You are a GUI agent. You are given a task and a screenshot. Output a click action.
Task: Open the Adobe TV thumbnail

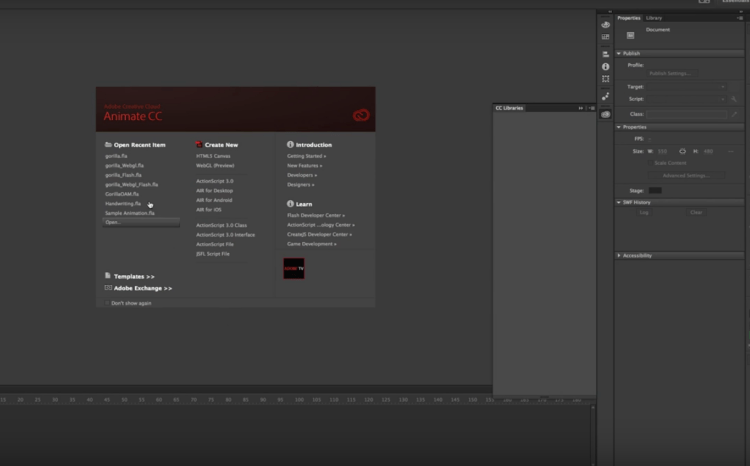click(294, 268)
